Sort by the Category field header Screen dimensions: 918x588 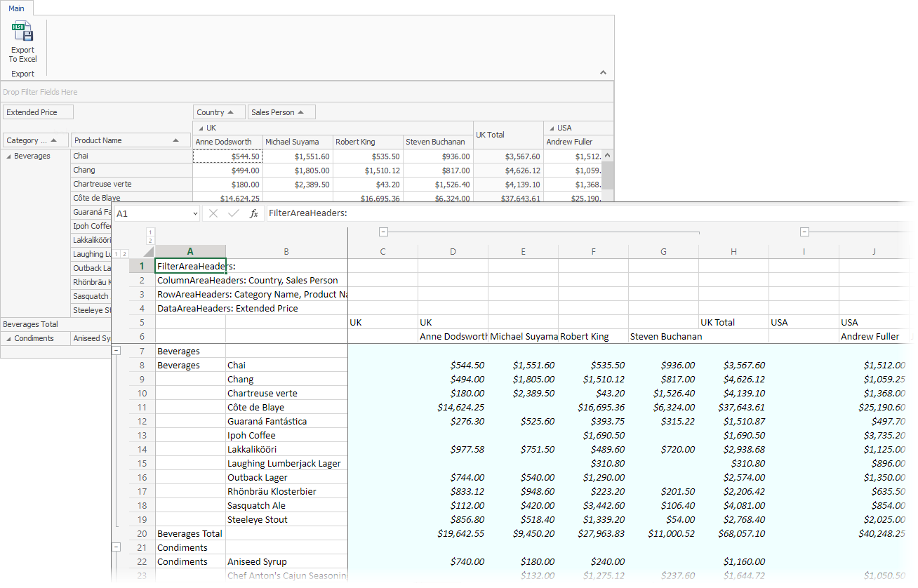[36, 140]
